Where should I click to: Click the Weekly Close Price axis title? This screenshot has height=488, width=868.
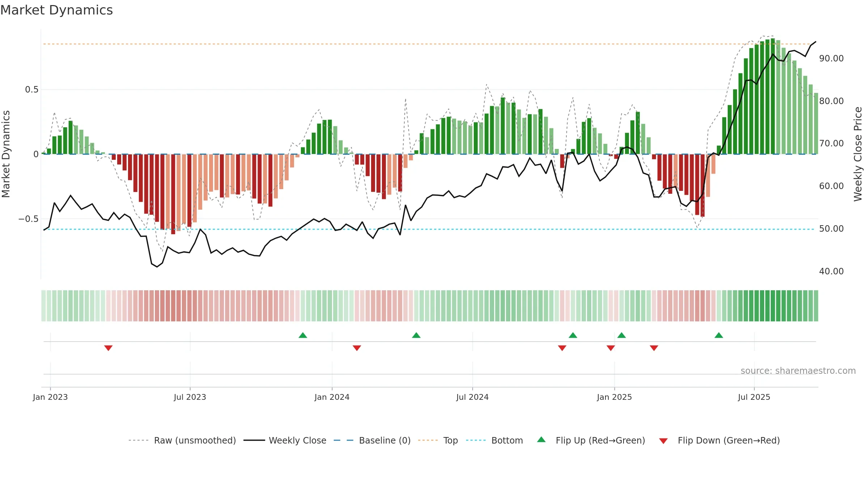coord(858,154)
